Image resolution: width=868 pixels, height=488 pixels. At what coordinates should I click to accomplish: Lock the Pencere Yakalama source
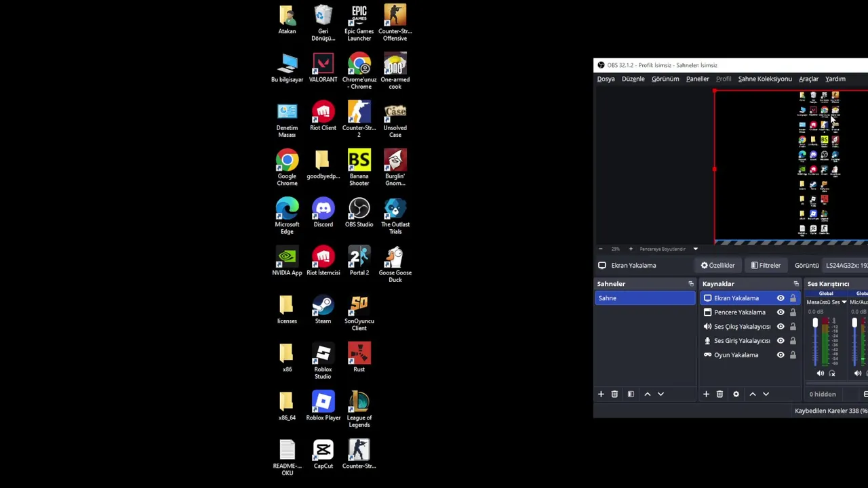tap(793, 312)
